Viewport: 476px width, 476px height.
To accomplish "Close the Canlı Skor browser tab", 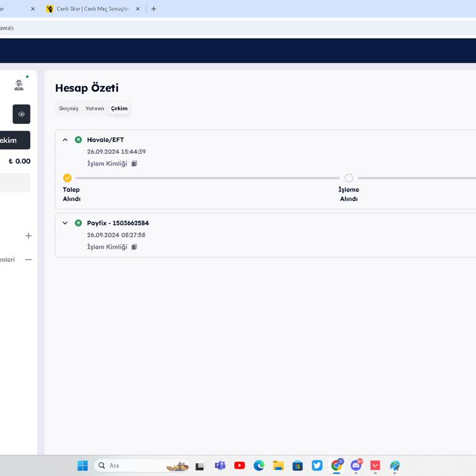I will pyautogui.click(x=138, y=9).
